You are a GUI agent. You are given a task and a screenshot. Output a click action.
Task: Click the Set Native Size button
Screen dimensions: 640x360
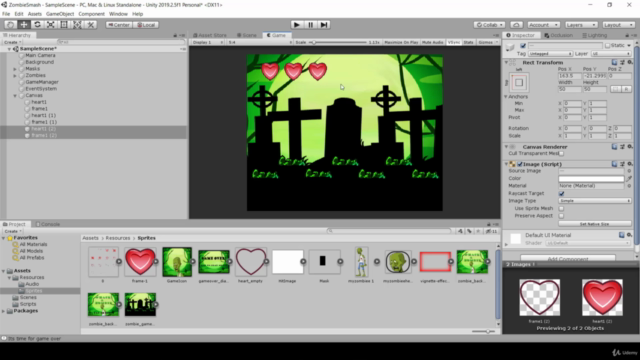point(595,224)
